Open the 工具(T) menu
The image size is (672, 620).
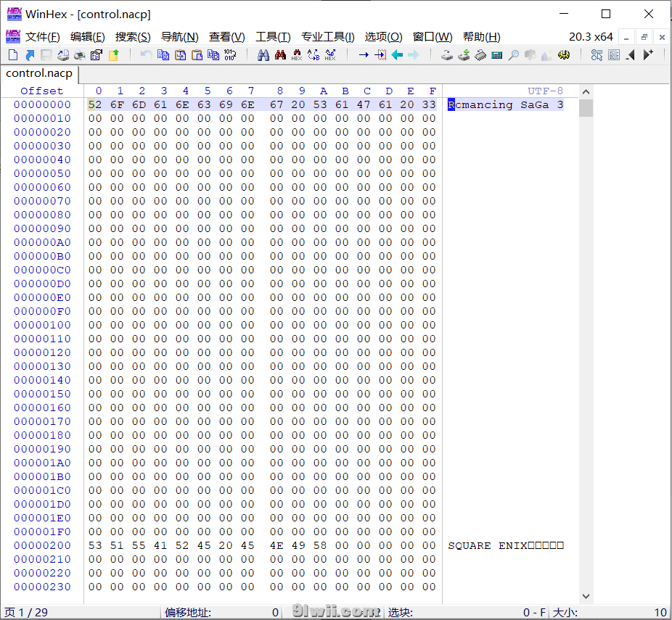[x=273, y=37]
